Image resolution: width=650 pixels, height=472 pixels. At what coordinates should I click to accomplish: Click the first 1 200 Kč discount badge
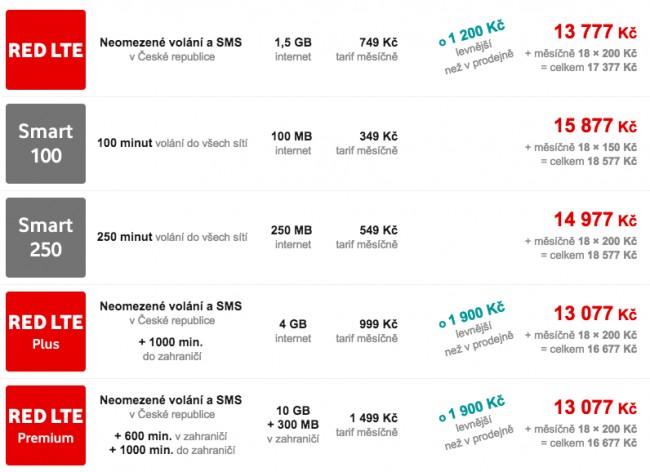point(475,47)
